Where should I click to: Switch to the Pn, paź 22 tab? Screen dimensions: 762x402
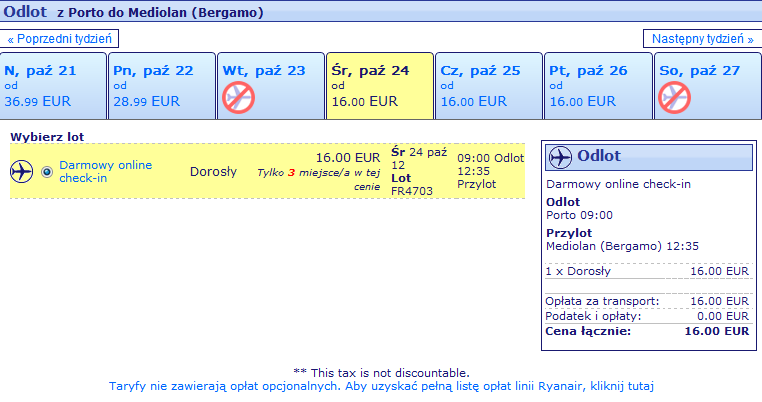click(x=162, y=86)
